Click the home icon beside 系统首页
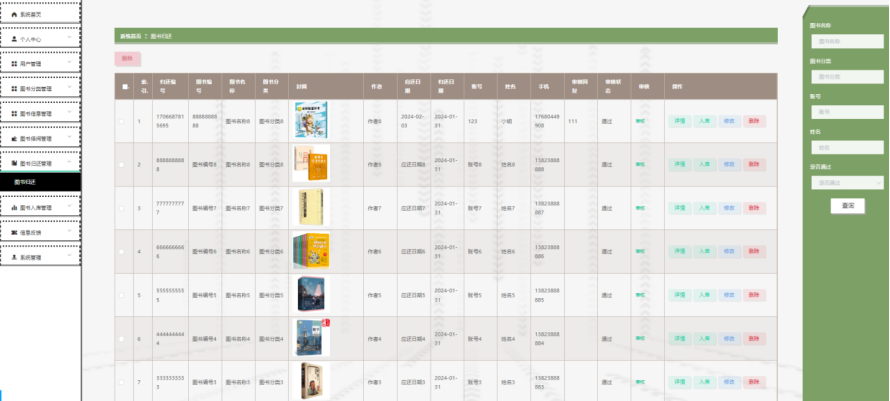 click(14, 14)
